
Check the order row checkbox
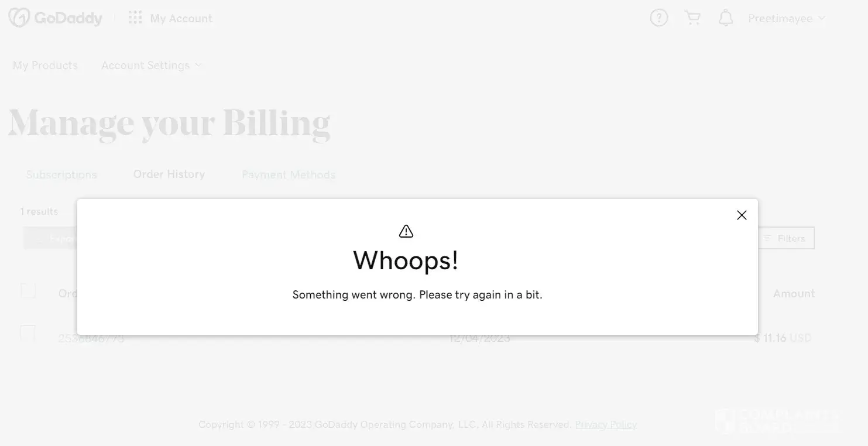click(x=28, y=332)
